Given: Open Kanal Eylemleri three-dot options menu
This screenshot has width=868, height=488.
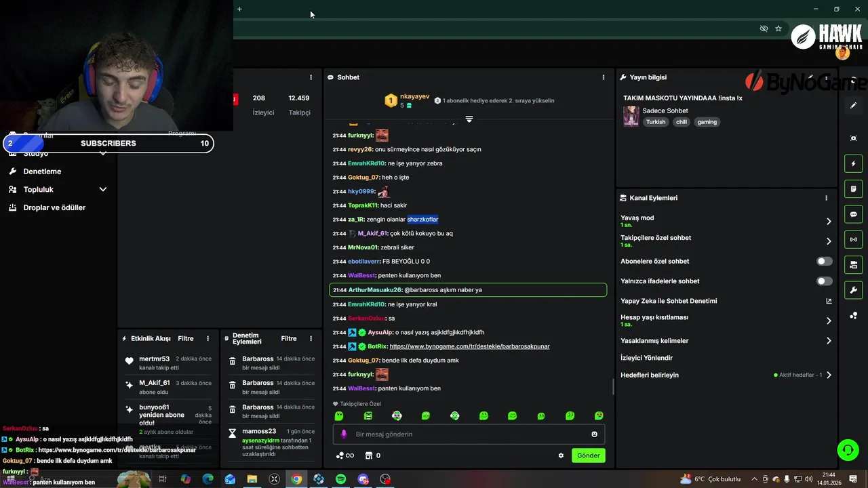Looking at the screenshot, I should 826,198.
